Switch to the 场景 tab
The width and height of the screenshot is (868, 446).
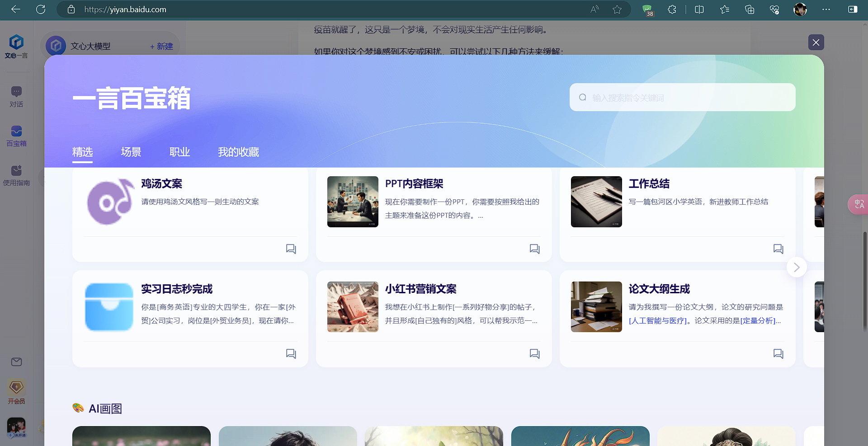131,152
